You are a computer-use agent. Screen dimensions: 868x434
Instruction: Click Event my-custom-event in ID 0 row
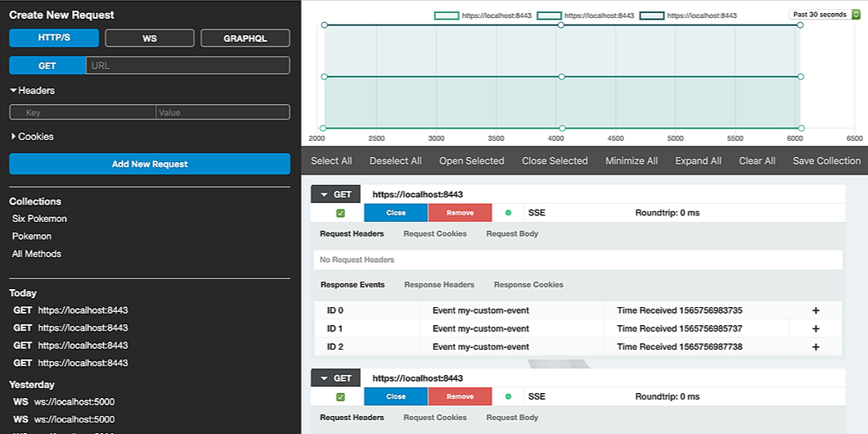(x=480, y=310)
